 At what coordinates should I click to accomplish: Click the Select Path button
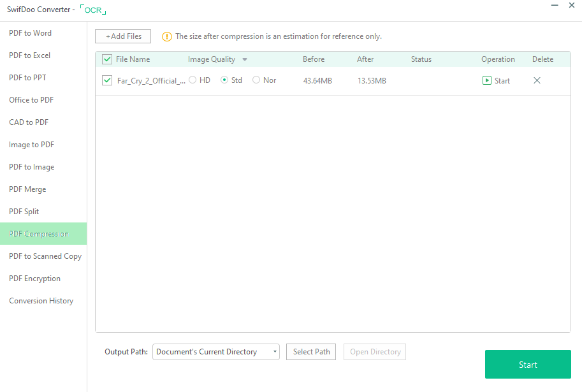click(x=311, y=352)
